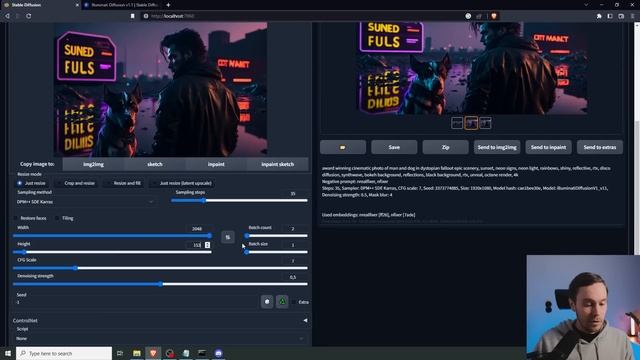Click the Height slider track
Image resolution: width=640 pixels, height=360 pixels.
click(x=112, y=252)
